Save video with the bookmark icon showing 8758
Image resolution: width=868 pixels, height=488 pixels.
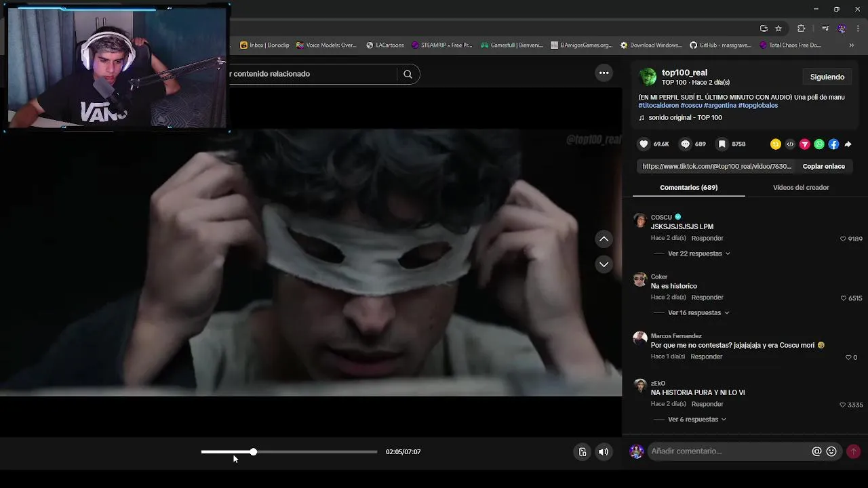tap(722, 144)
